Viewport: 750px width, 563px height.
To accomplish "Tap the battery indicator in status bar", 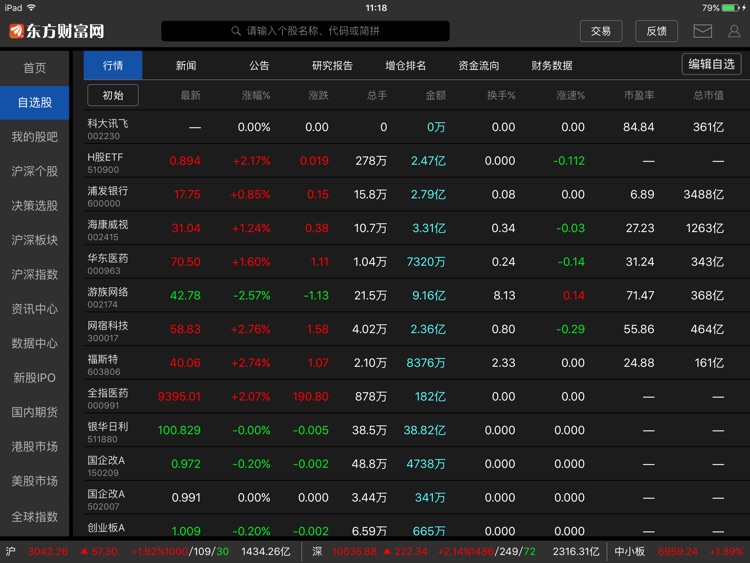I will click(730, 8).
